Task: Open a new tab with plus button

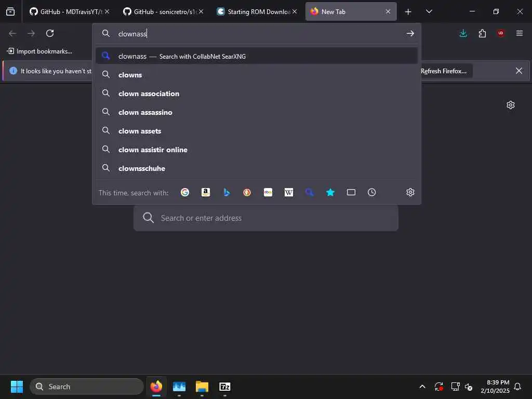Action: pyautogui.click(x=408, y=12)
